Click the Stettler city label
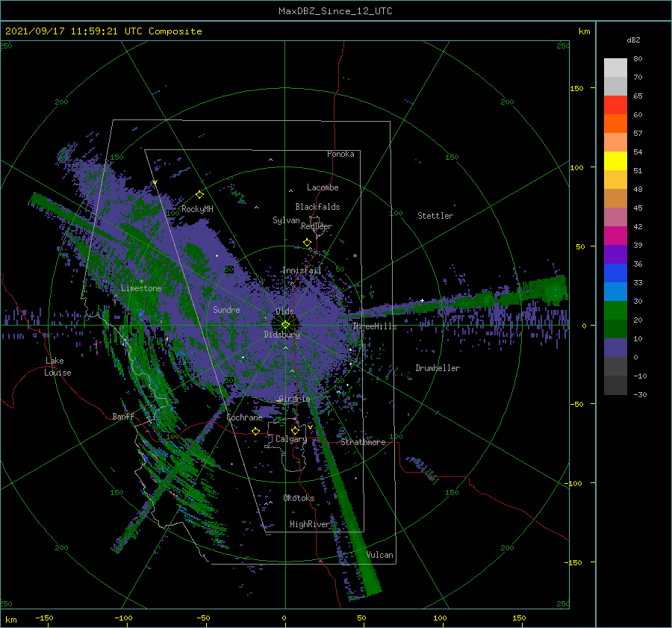This screenshot has height=628, width=672. [435, 216]
